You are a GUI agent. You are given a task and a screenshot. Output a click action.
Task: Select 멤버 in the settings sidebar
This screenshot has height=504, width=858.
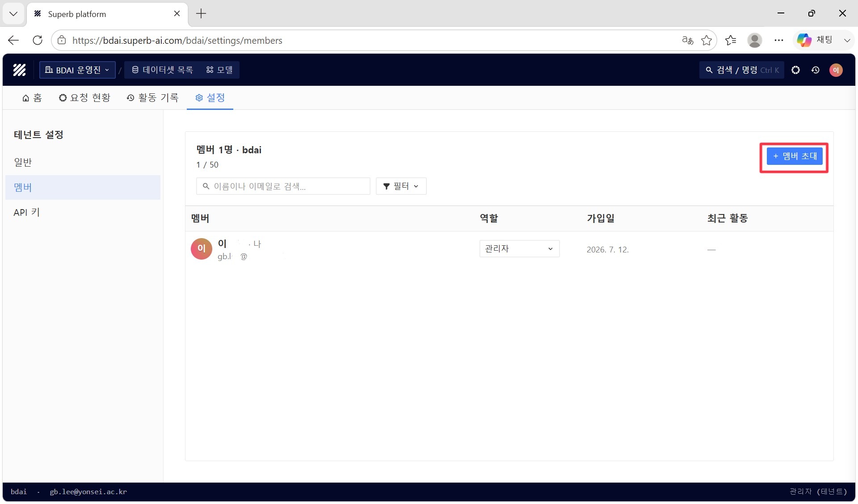(83, 187)
